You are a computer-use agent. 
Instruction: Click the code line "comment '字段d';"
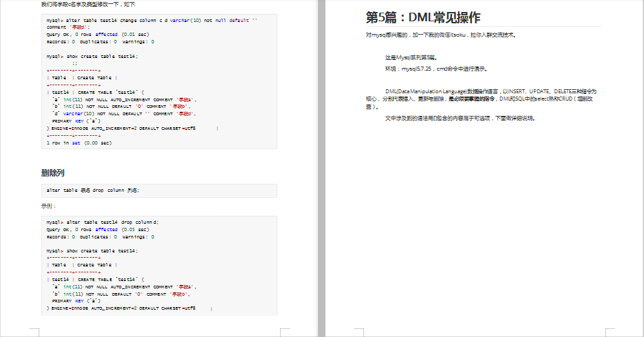coord(68,27)
